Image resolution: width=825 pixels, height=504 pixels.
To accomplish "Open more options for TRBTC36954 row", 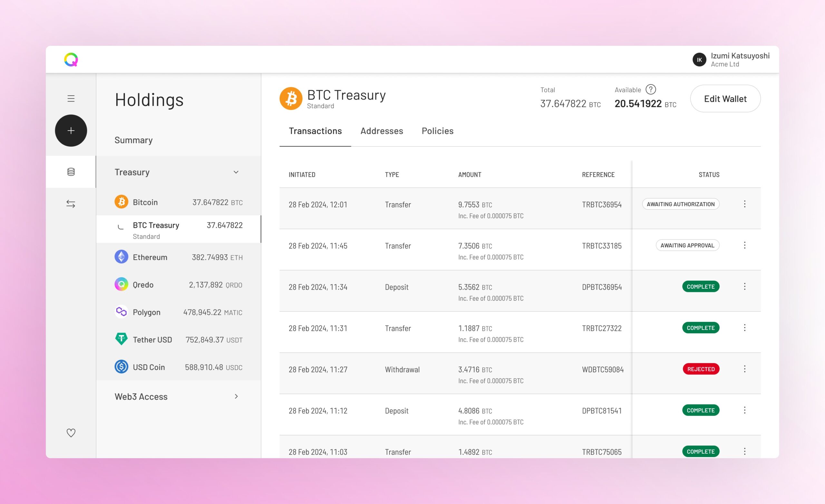I will [745, 204].
